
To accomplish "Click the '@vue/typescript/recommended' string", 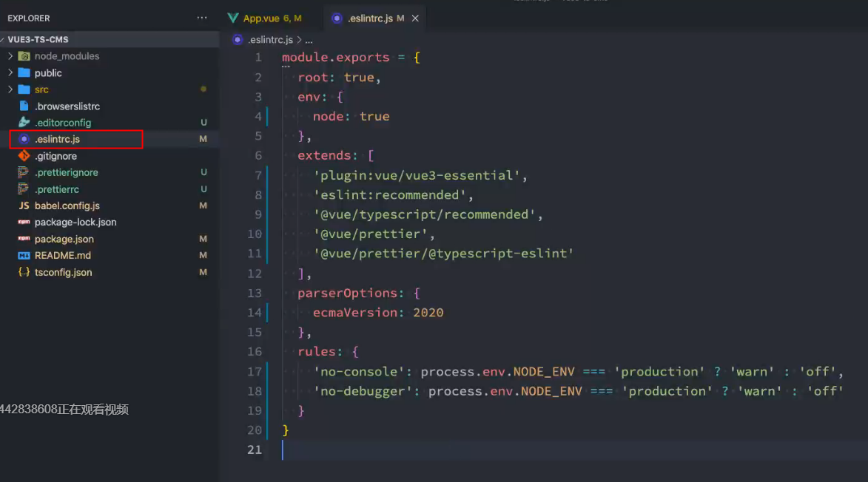I will pyautogui.click(x=424, y=214).
